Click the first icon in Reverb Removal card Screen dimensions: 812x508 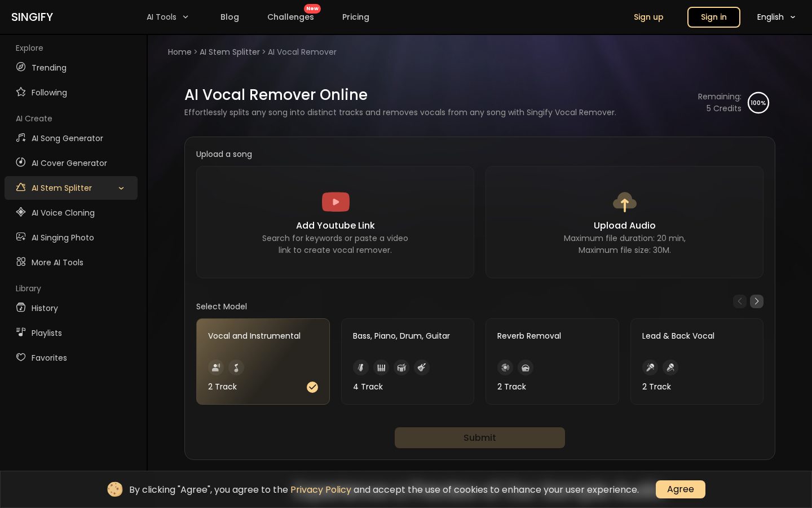tap(505, 367)
